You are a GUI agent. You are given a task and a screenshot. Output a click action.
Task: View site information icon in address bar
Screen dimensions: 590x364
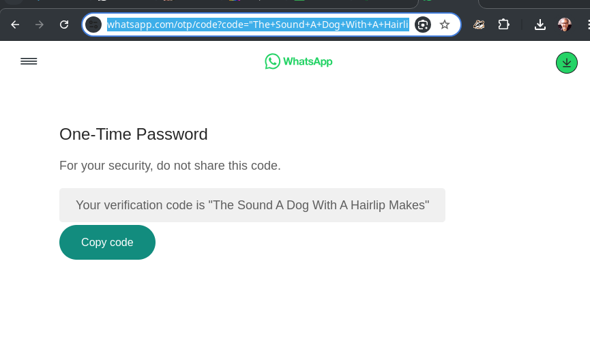pyautogui.click(x=93, y=25)
